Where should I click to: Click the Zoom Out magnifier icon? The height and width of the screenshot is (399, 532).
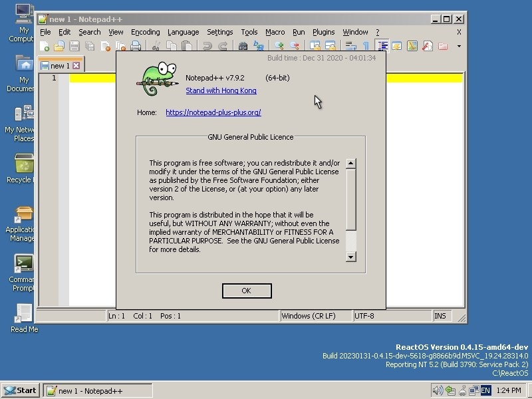294,46
